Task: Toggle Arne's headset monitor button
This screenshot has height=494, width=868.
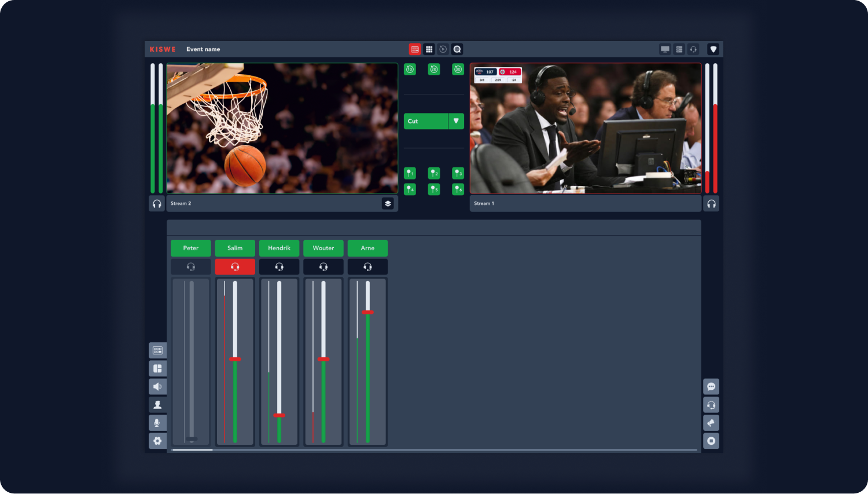Action: click(x=367, y=267)
